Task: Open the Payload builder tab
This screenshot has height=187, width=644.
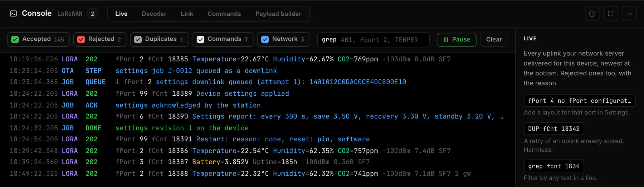Action: tap(278, 14)
